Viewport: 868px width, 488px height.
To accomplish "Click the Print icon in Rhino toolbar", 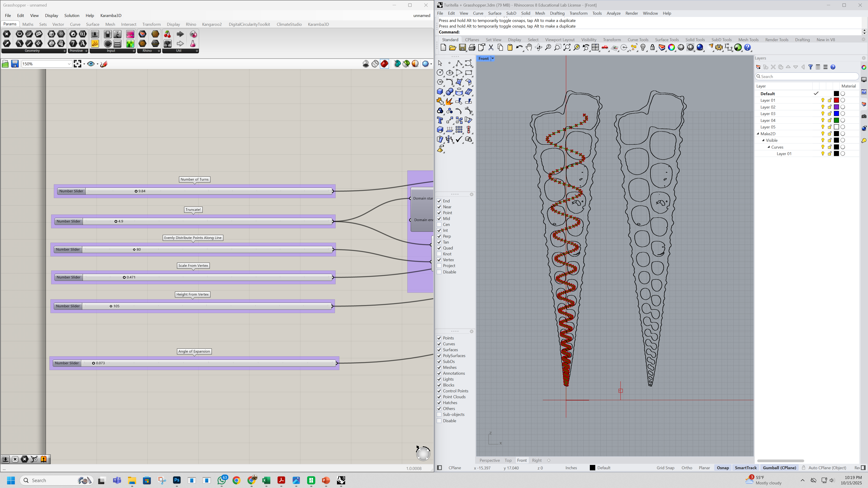I will (x=472, y=47).
